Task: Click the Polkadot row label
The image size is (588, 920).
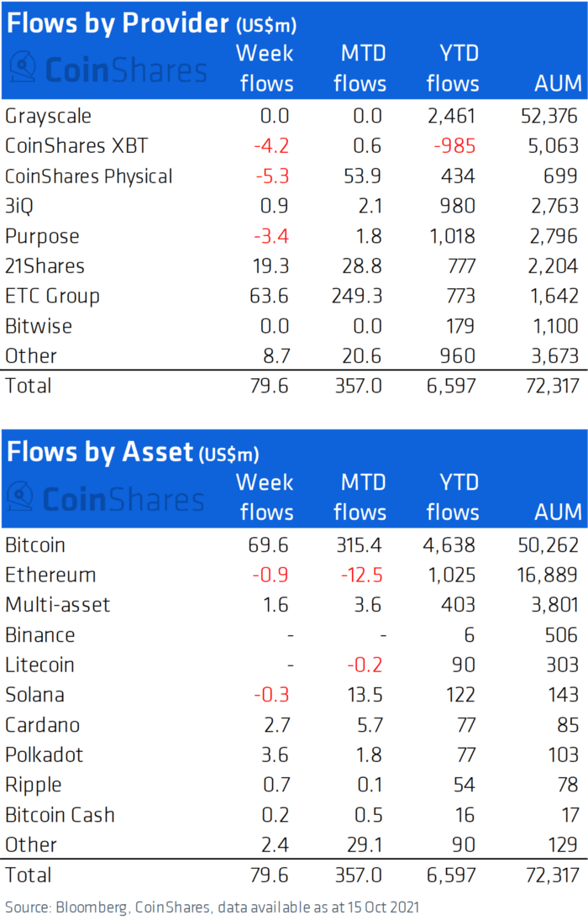Action: 45,754
